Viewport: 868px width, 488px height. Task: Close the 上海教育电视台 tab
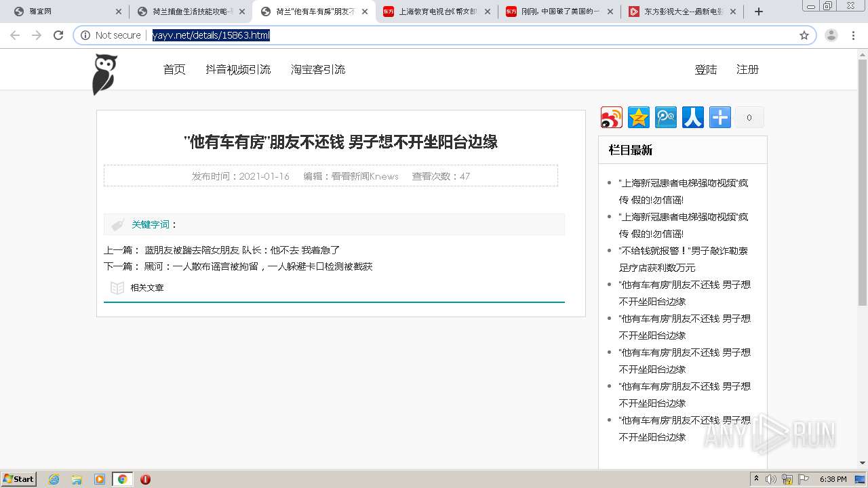(488, 12)
